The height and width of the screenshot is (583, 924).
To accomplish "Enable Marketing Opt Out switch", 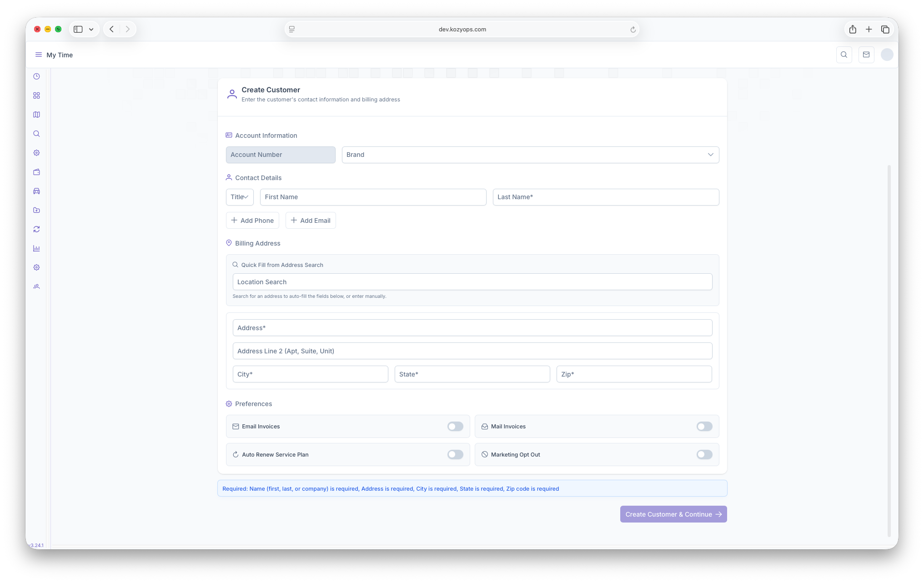I will coord(704,455).
